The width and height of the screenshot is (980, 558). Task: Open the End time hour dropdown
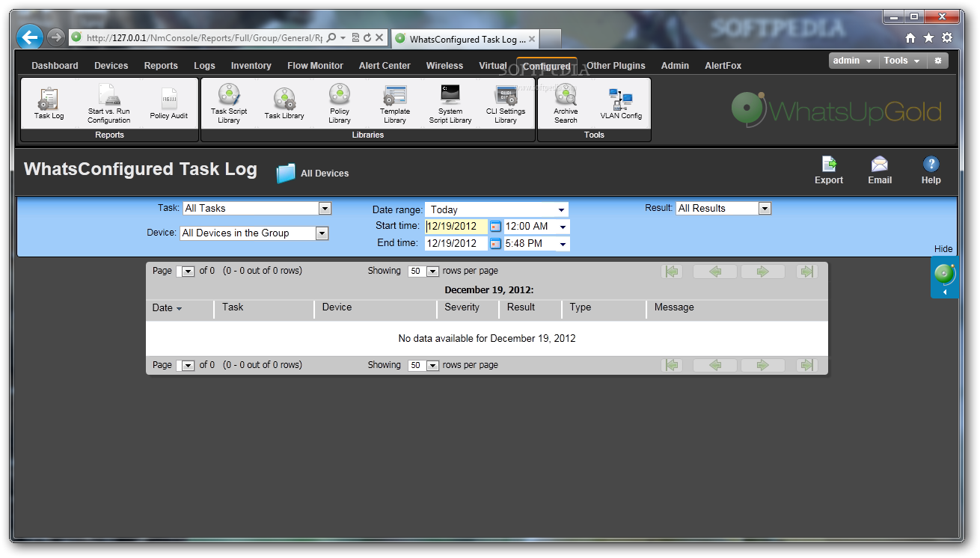pyautogui.click(x=563, y=244)
